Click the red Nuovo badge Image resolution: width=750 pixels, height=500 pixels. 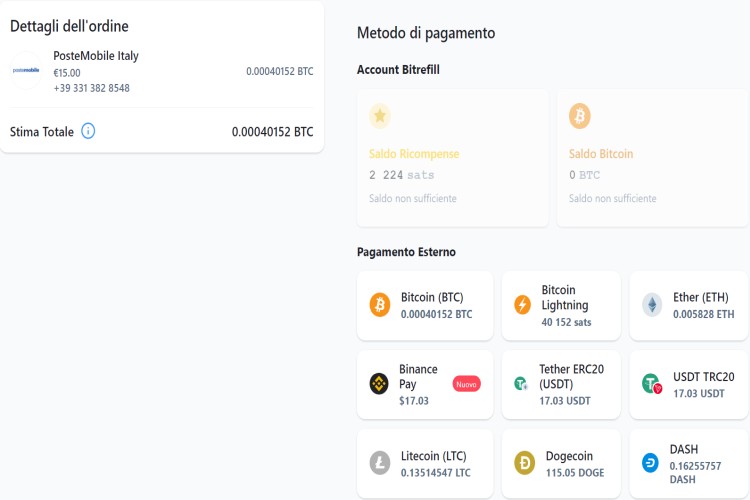tap(466, 384)
